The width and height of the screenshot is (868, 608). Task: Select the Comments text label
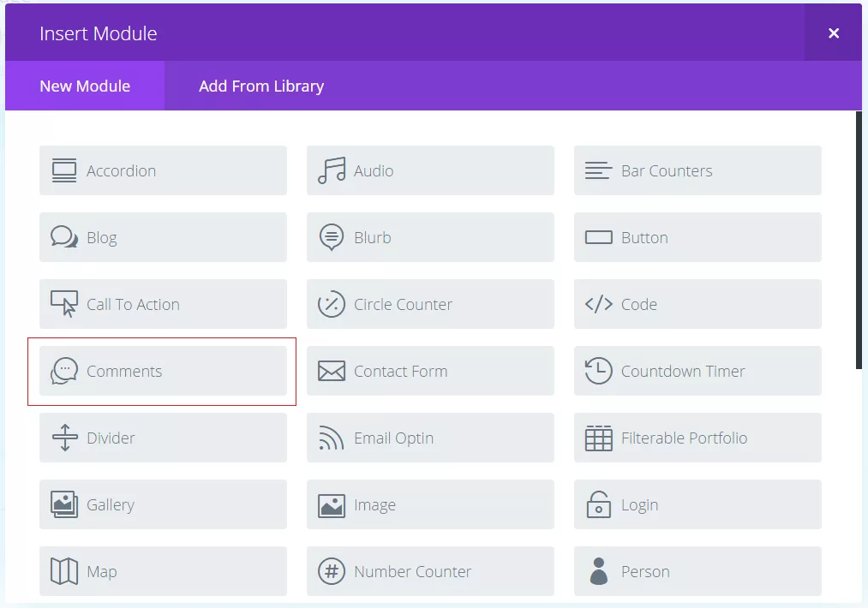click(124, 371)
